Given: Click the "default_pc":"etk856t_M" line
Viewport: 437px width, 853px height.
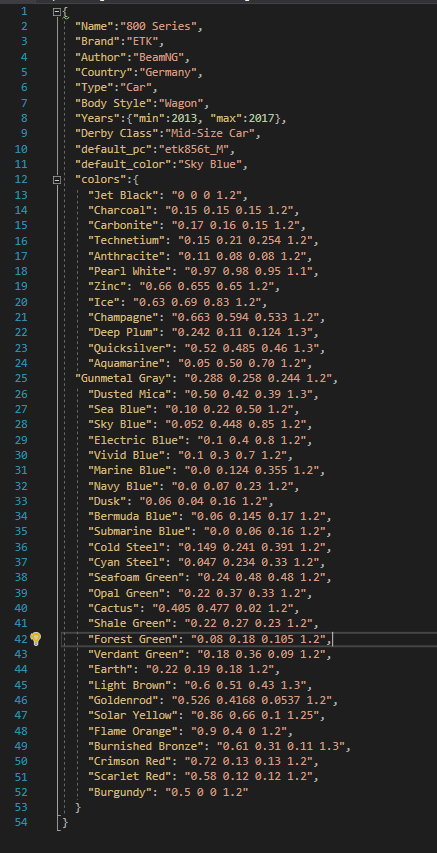Looking at the screenshot, I should 155,149.
